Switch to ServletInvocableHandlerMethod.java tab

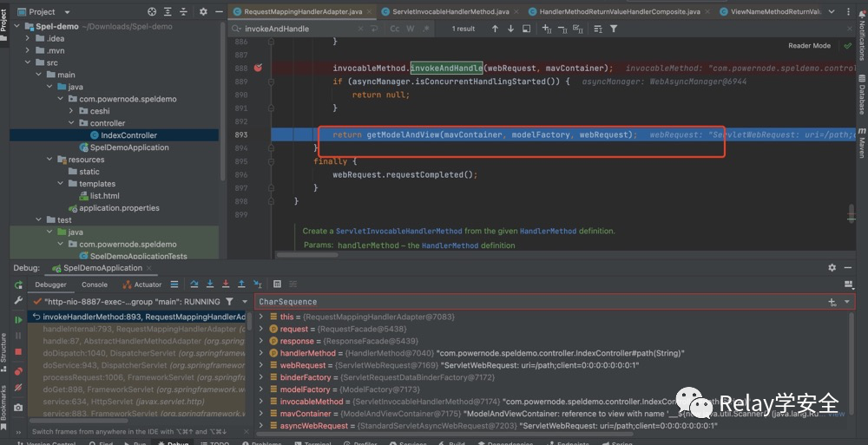tap(450, 11)
